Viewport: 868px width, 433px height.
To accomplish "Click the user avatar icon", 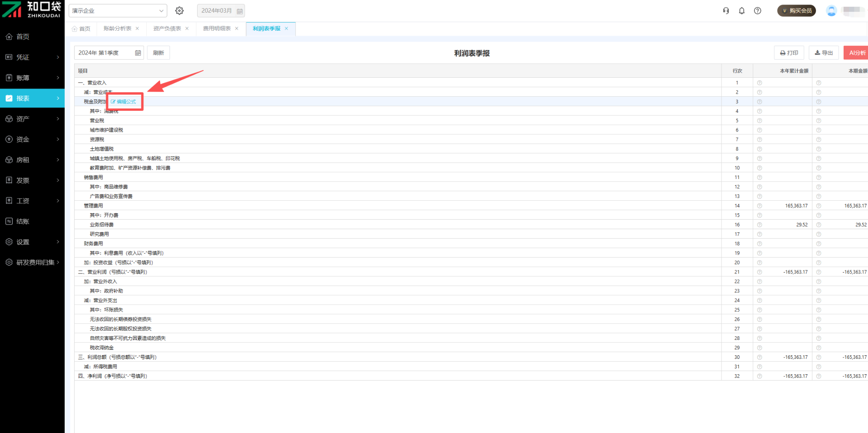I will (831, 11).
